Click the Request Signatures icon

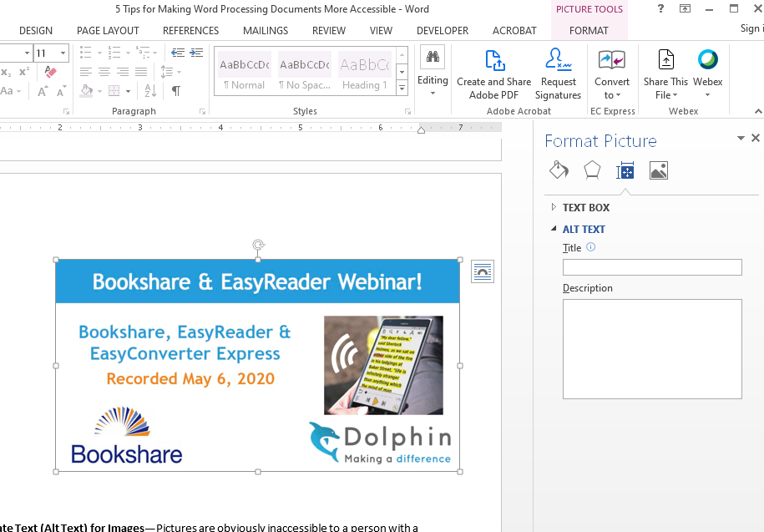click(558, 59)
